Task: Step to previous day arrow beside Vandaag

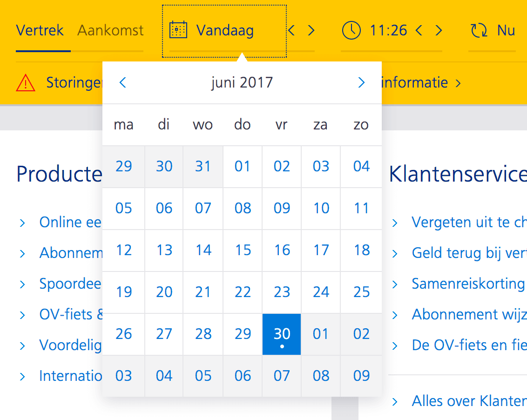Action: click(x=292, y=31)
